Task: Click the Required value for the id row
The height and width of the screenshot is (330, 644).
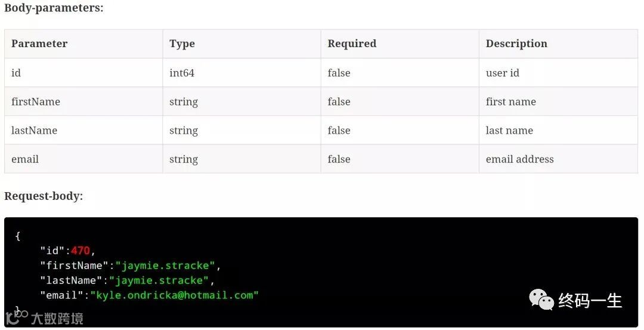Action: coord(339,73)
